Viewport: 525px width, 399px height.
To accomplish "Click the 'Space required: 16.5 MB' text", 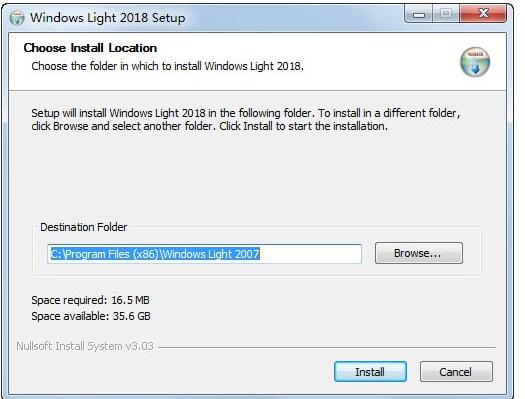I will tap(90, 300).
